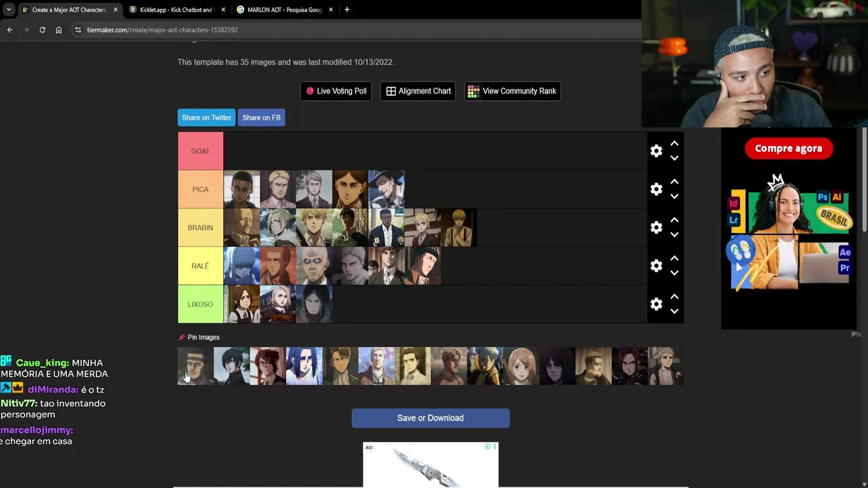
Task: Switch to the Kicklet.app tab
Action: (x=175, y=9)
